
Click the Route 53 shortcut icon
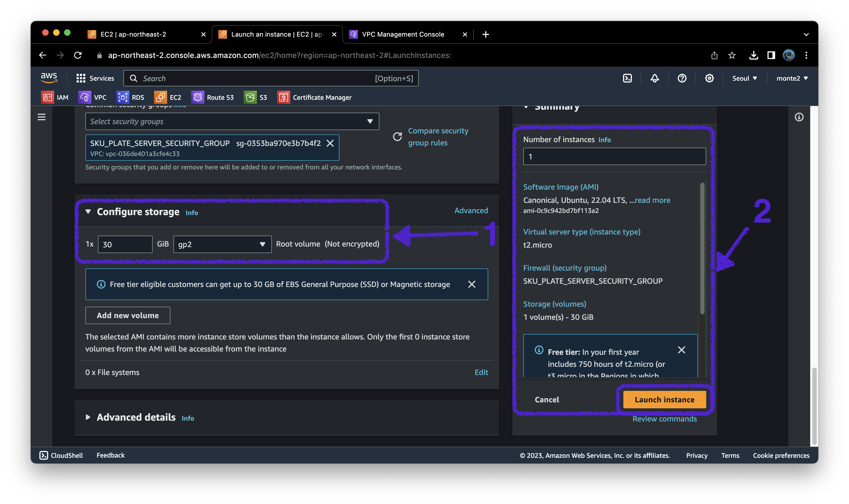(197, 98)
